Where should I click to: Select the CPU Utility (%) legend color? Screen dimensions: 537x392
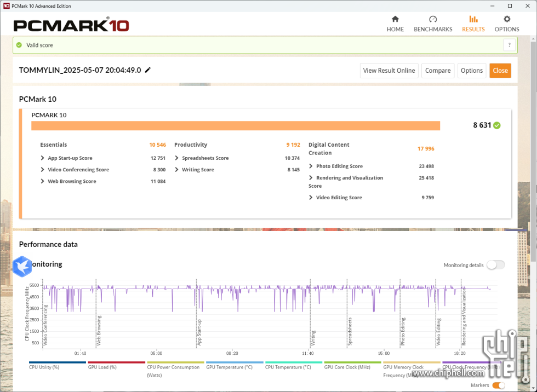point(58,362)
